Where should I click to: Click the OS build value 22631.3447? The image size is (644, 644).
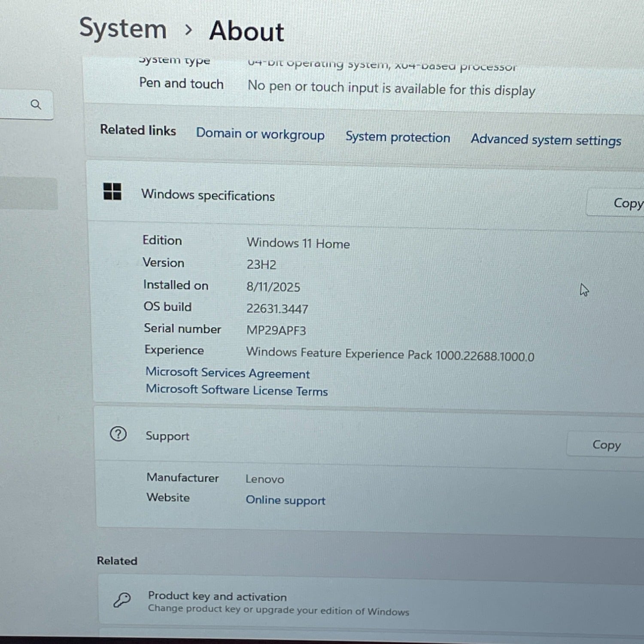(277, 309)
